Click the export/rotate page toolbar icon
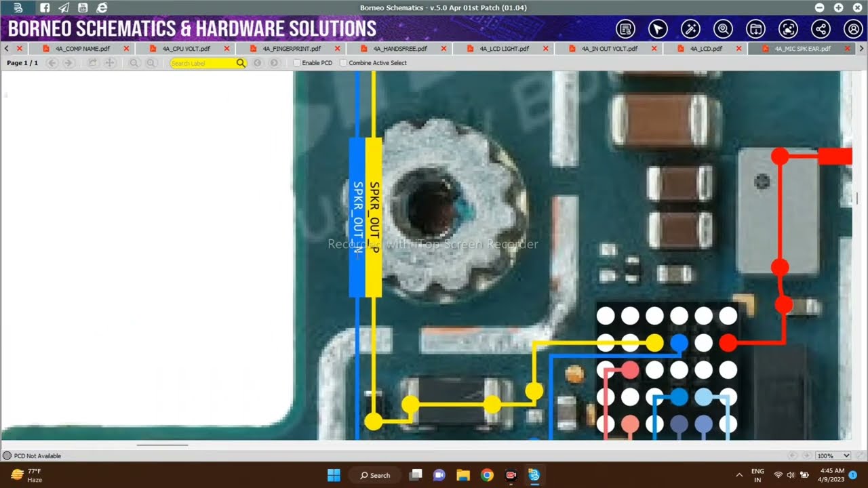This screenshot has height=488, width=868. pyautogui.click(x=94, y=63)
